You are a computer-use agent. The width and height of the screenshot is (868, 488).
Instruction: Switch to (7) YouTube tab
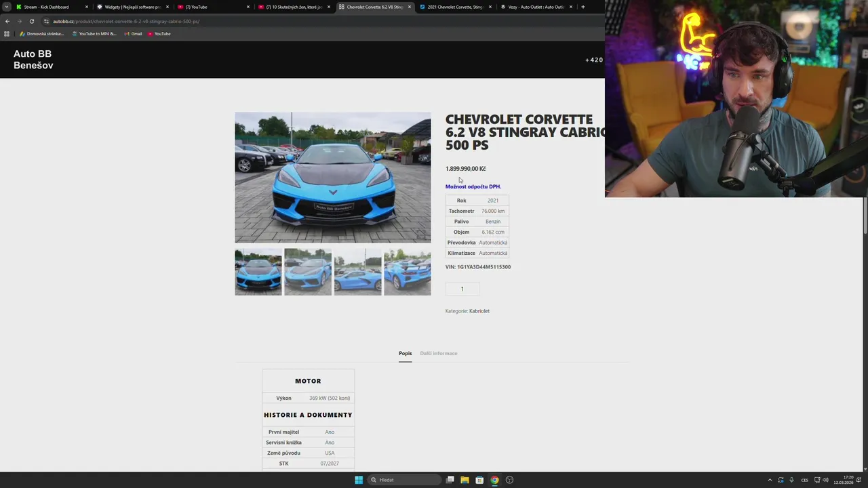pyautogui.click(x=213, y=7)
